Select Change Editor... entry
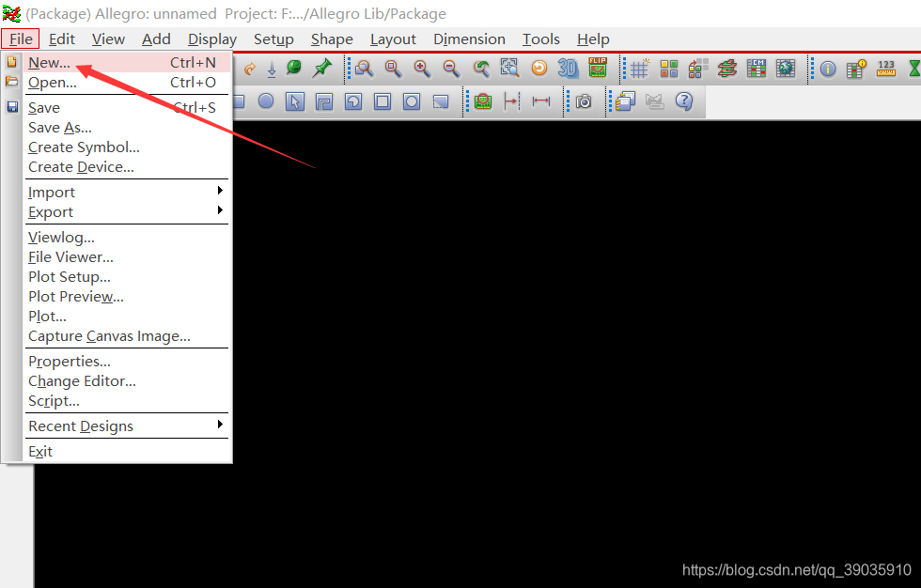921x588 pixels. click(128, 381)
